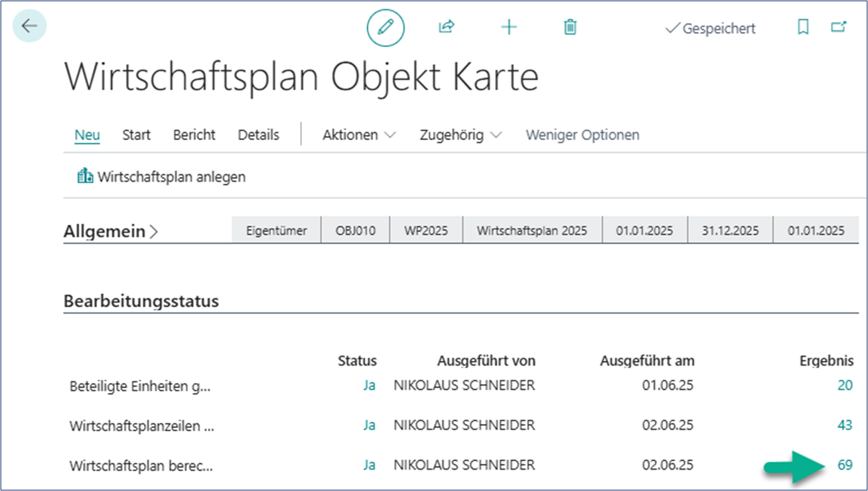This screenshot has height=491, width=868.
Task: Toggle Status Ja for Beteiligte Einheiten
Action: click(369, 385)
